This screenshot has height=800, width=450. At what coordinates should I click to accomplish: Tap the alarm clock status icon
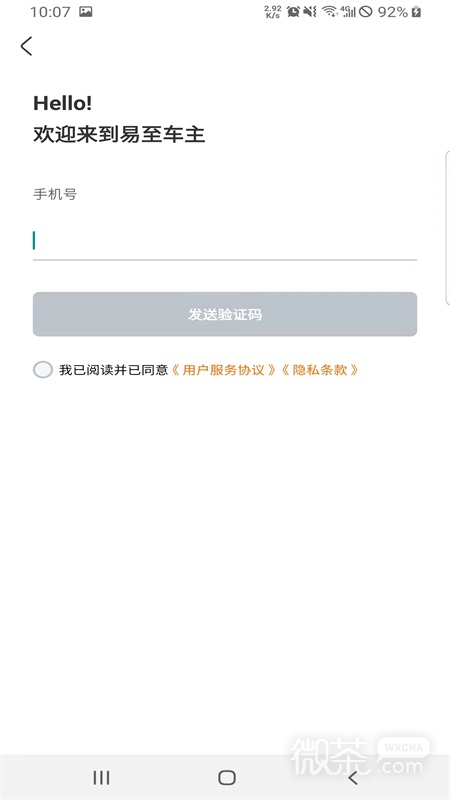(x=293, y=12)
